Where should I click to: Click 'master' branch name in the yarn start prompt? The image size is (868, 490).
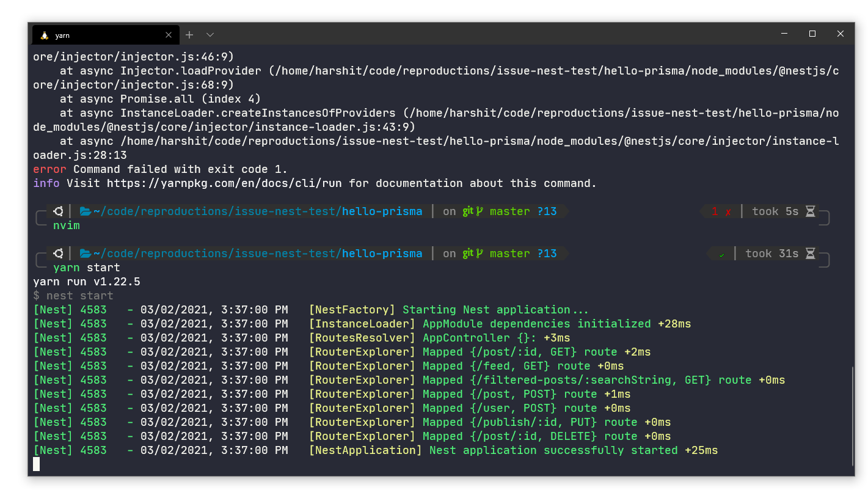tap(510, 254)
